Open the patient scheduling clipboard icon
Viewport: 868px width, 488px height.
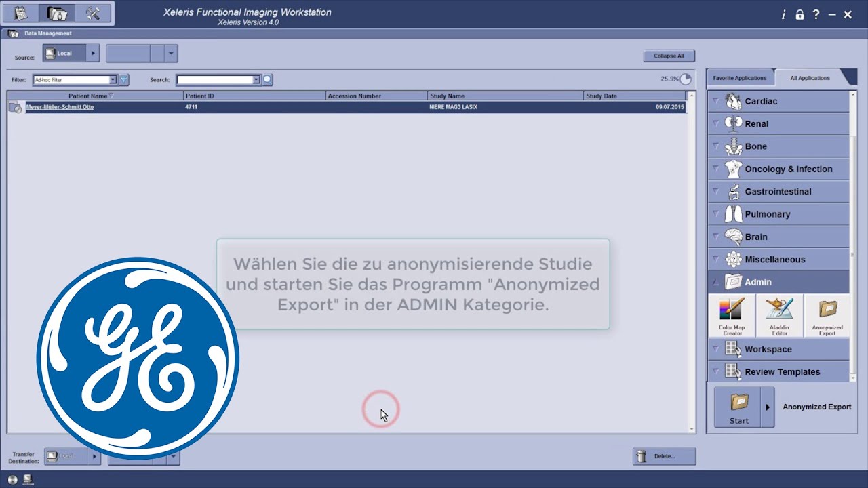point(21,14)
